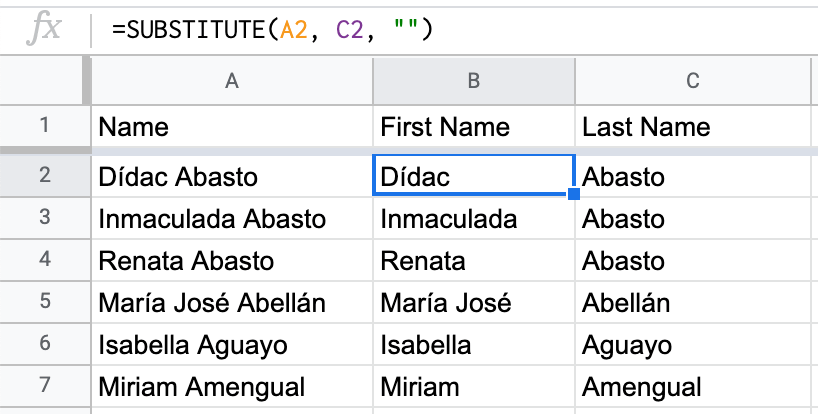Select the Renata Abasto name cell

coord(232,261)
